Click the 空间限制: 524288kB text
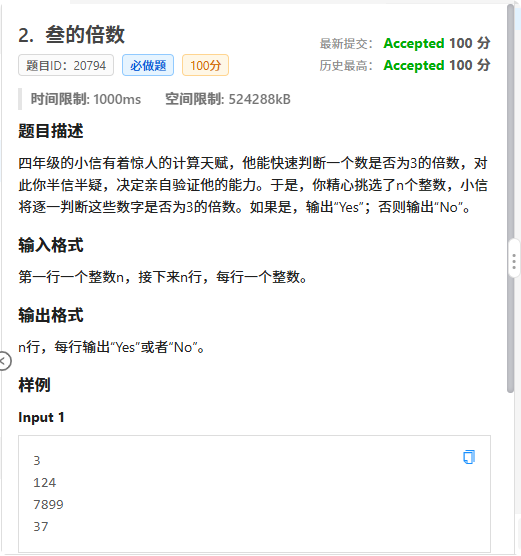 pyautogui.click(x=228, y=99)
